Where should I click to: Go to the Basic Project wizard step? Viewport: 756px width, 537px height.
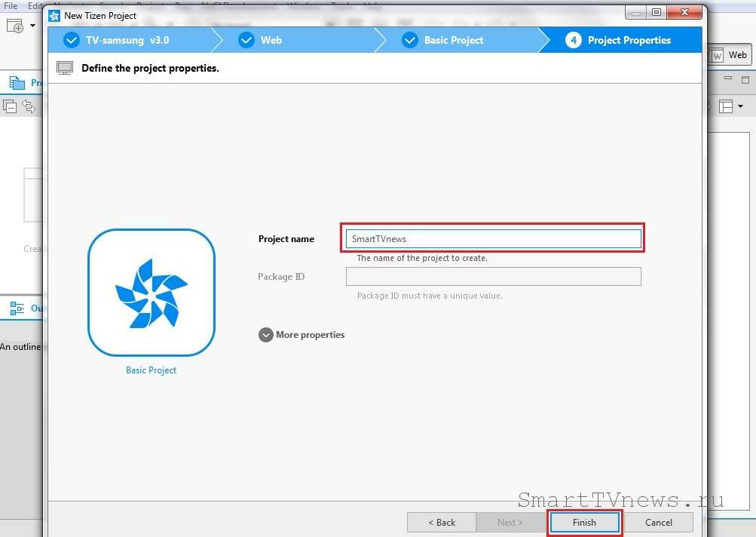(x=452, y=40)
